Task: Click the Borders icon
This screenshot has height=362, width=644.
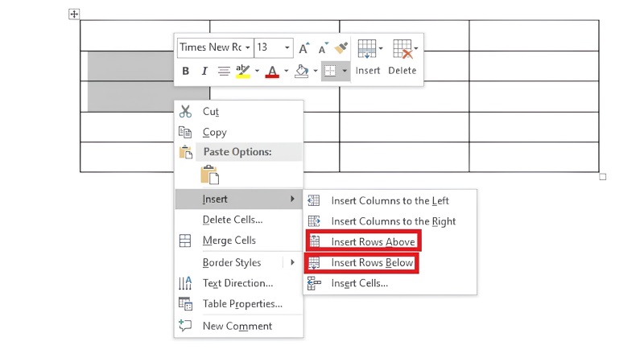Action: [330, 71]
